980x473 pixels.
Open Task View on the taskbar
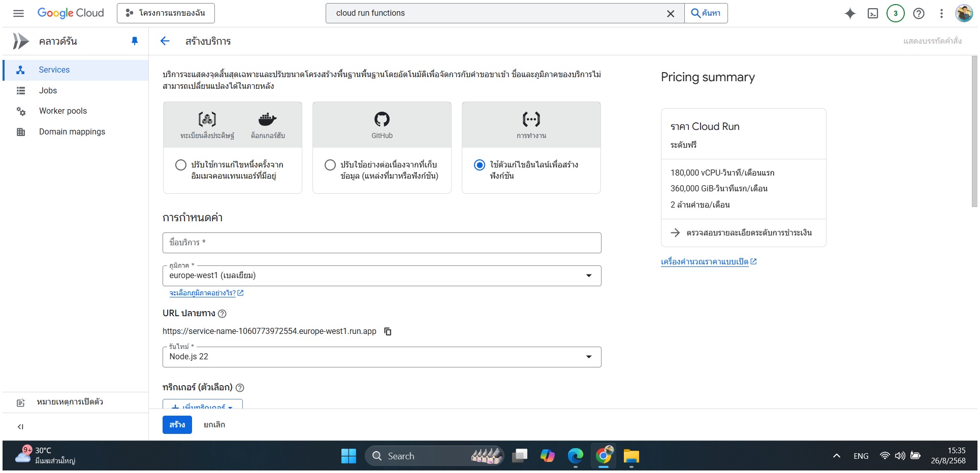click(520, 456)
